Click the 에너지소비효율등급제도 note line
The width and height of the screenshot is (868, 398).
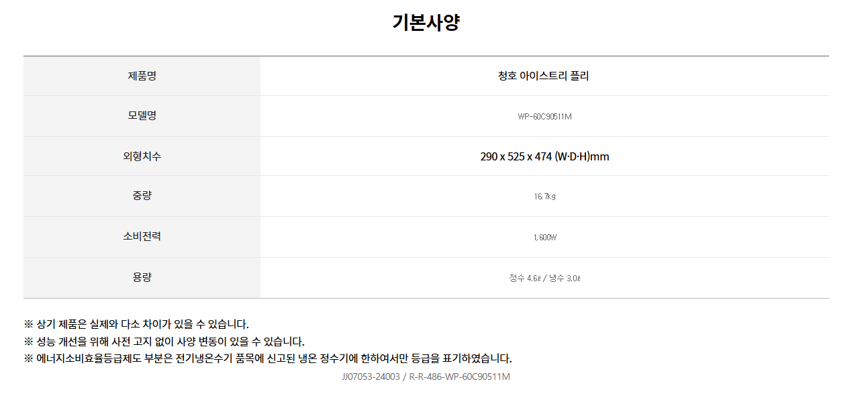coord(268,358)
